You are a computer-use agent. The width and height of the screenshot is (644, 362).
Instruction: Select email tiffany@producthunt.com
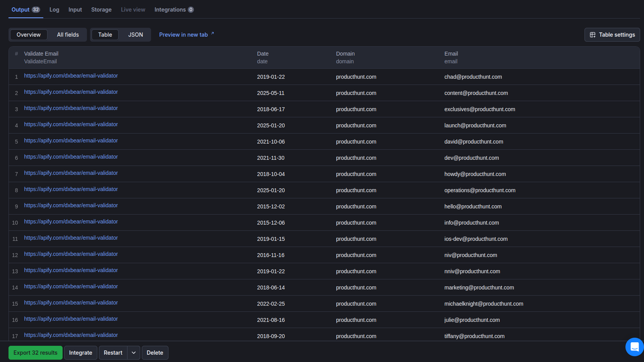coord(474,336)
